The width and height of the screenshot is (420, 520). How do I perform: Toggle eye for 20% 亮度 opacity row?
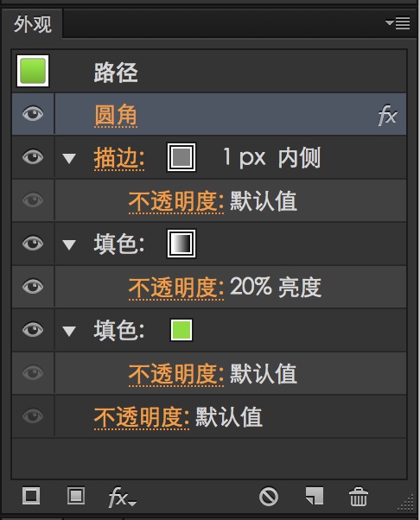click(x=33, y=286)
